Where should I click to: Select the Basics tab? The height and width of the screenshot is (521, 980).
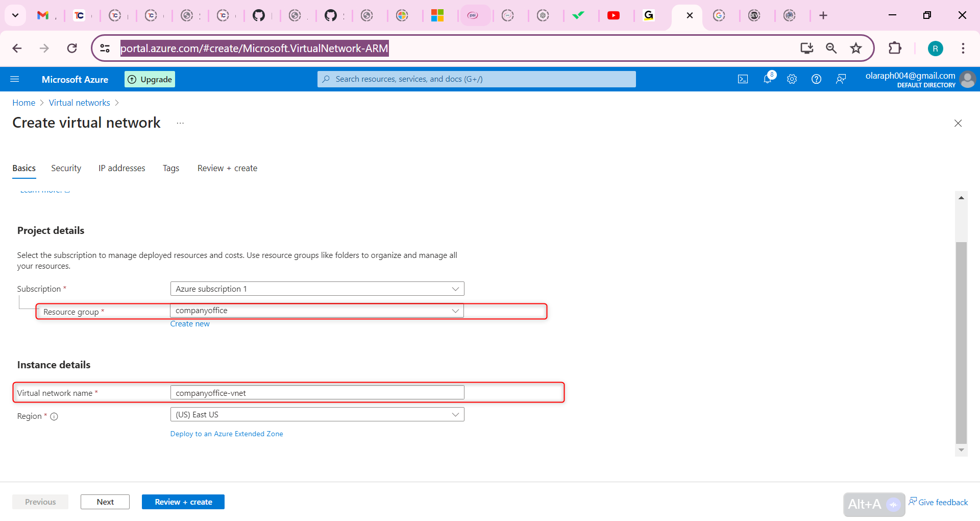click(x=24, y=168)
